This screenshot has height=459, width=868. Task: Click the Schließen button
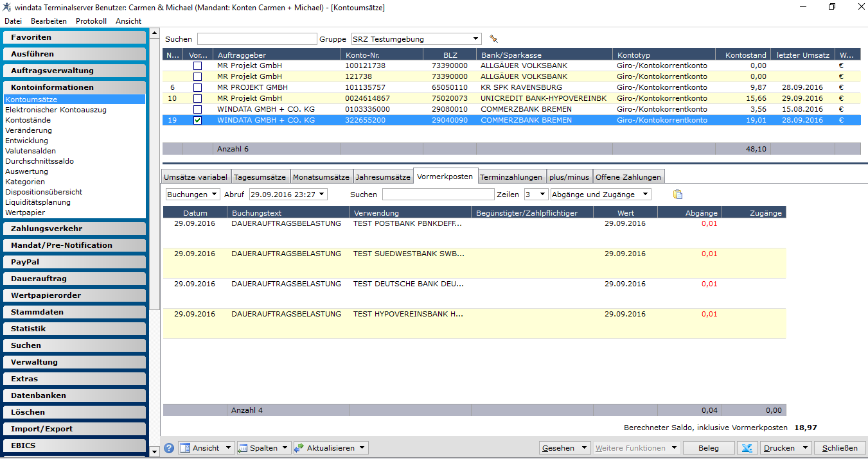pyautogui.click(x=840, y=448)
